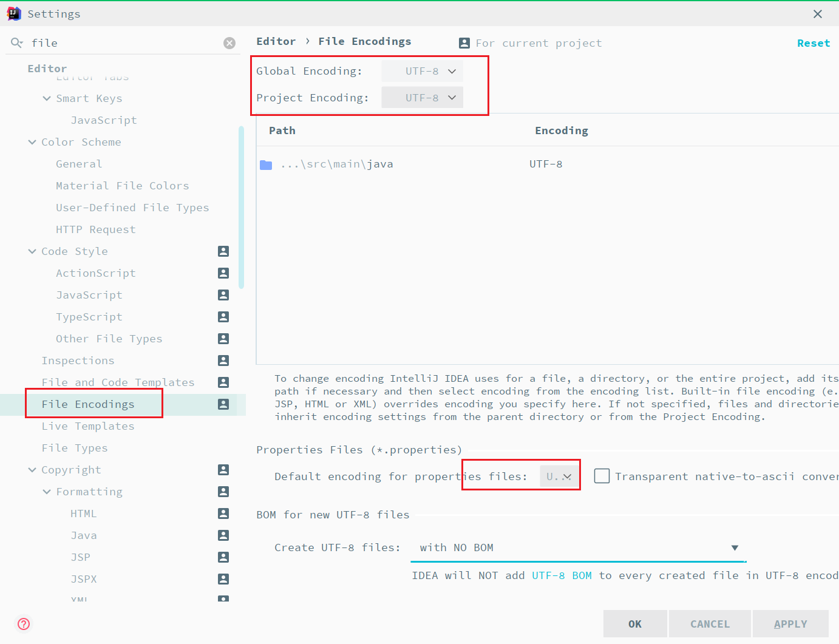839x644 pixels.
Task: Click the CANCEL button
Action: pos(710,624)
